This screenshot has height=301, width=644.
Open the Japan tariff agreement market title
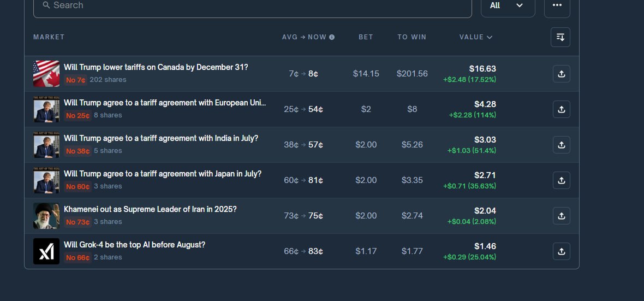(x=162, y=174)
